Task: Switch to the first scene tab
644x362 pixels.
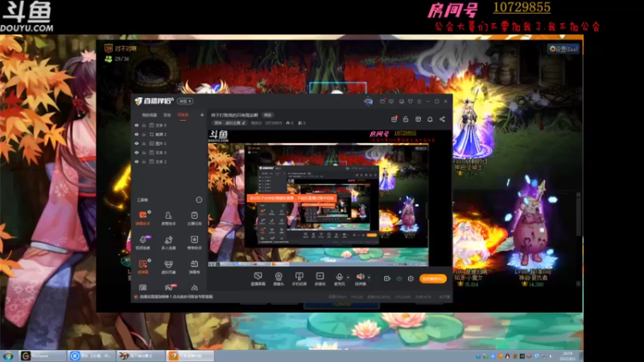Action: (x=150, y=115)
